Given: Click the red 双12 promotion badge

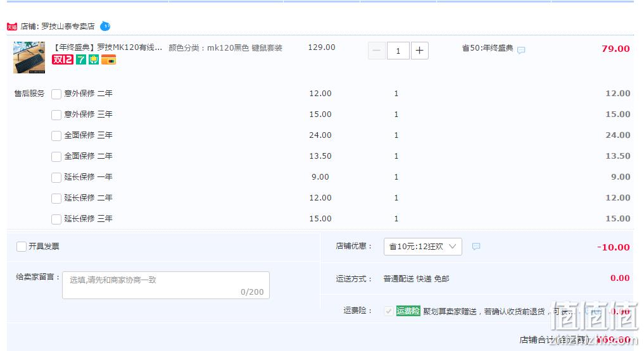Looking at the screenshot, I should pos(63,59).
